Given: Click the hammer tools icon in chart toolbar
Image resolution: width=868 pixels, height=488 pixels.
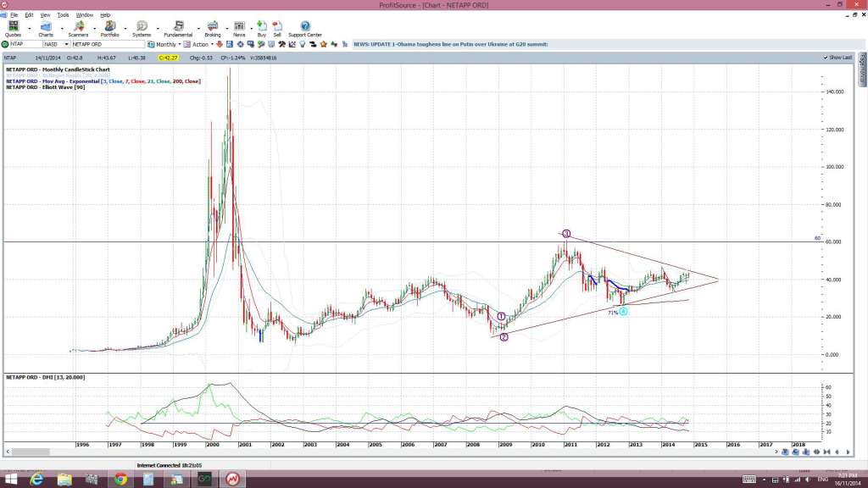Looking at the screenshot, I should point(281,44).
